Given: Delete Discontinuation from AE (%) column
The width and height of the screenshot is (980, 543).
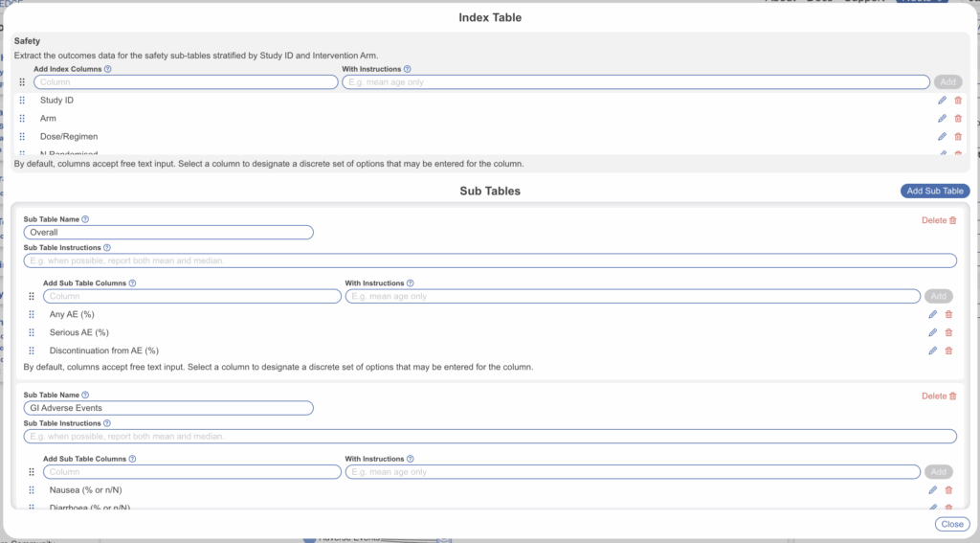Looking at the screenshot, I should point(948,351).
